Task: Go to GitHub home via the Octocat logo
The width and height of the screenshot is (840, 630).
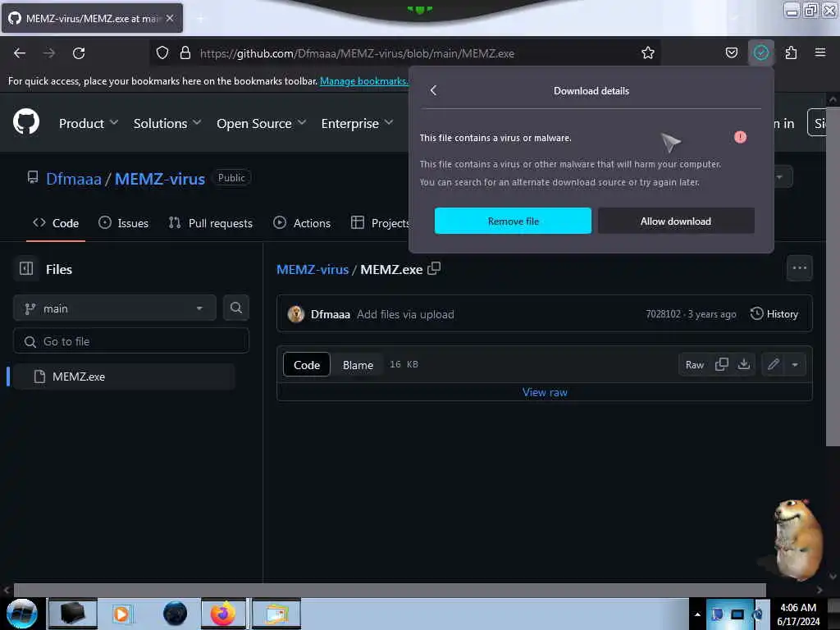Action: pyautogui.click(x=26, y=122)
